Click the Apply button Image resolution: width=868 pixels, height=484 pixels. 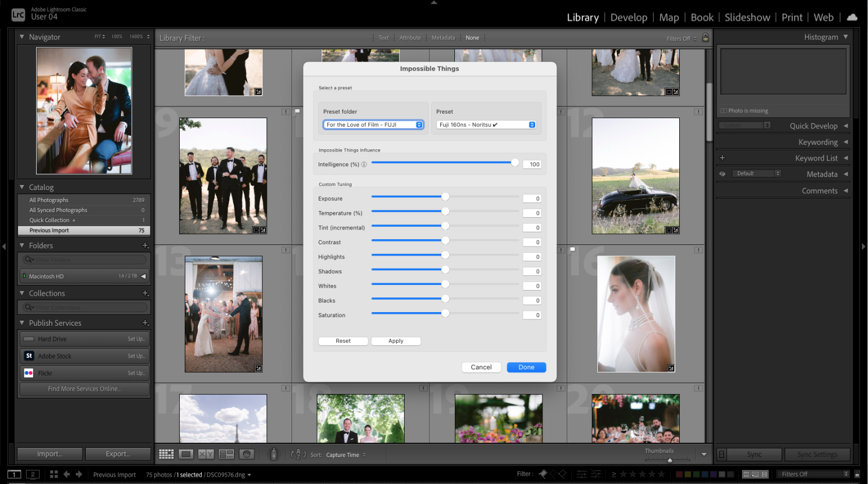[396, 341]
